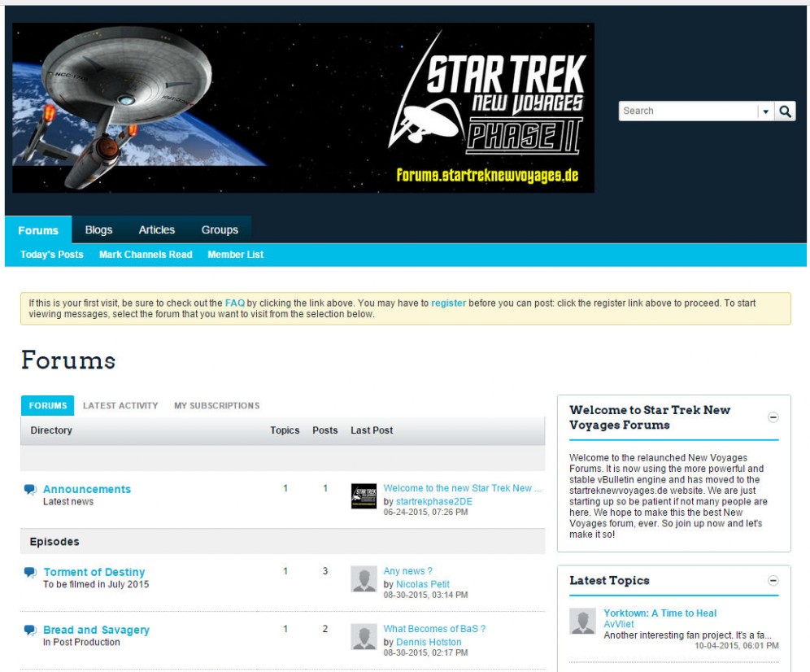Open the search options dropdown arrow
810x672 pixels.
(x=765, y=111)
